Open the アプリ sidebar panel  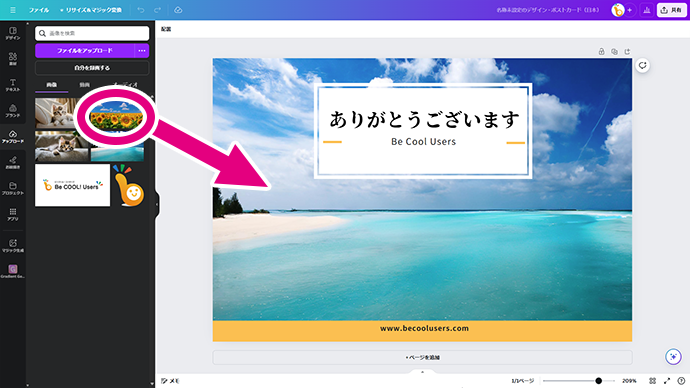coord(13,214)
